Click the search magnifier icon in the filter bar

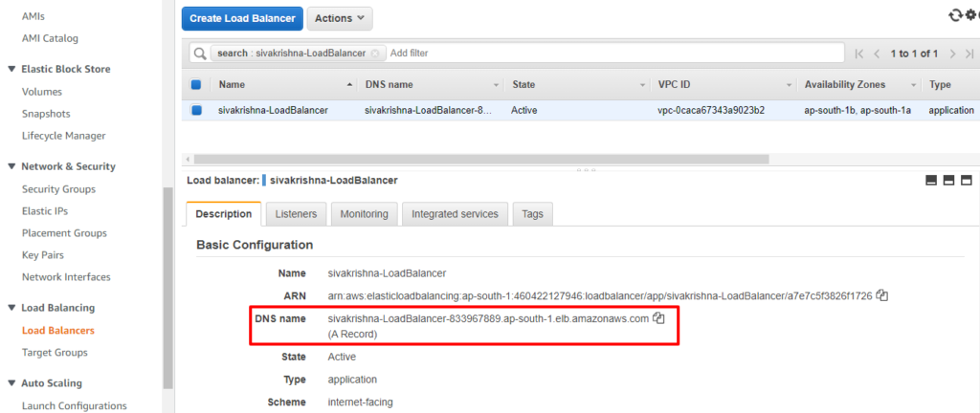click(x=200, y=54)
